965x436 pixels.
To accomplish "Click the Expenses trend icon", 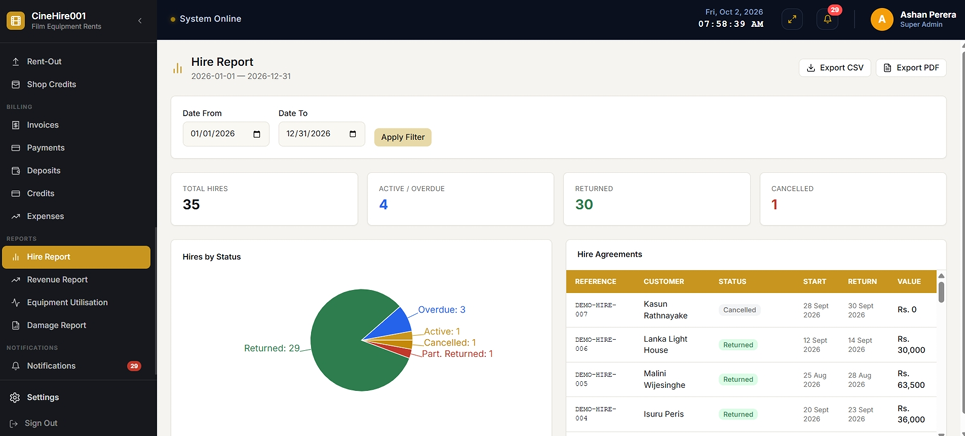I will (x=15, y=216).
